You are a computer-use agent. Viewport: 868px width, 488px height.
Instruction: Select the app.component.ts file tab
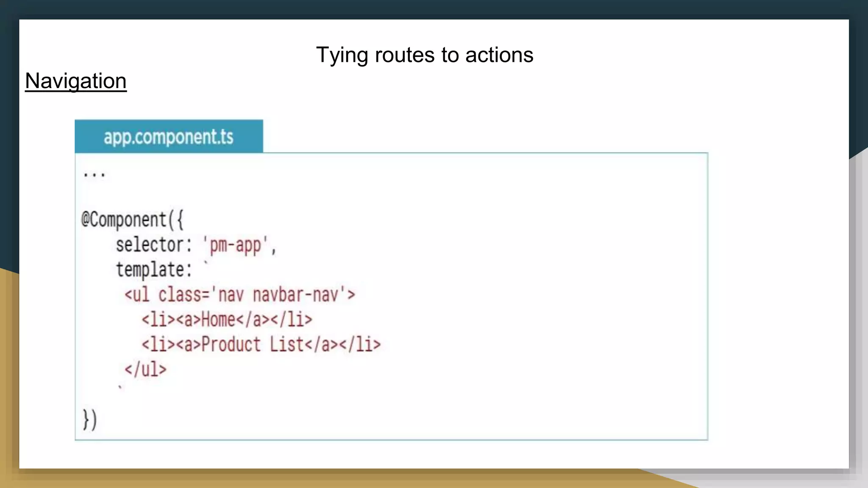coord(169,136)
